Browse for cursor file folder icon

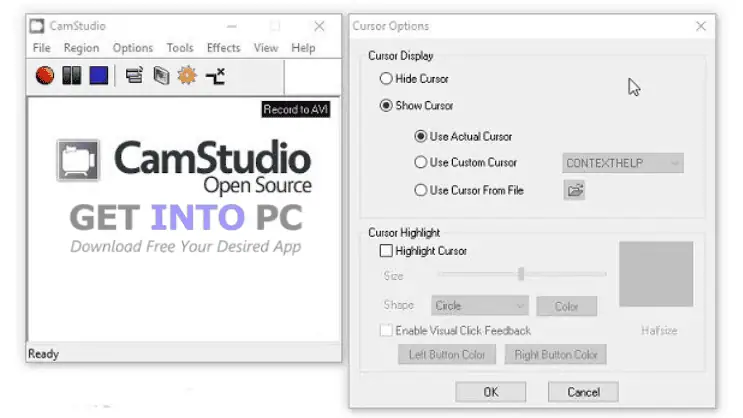[574, 191]
